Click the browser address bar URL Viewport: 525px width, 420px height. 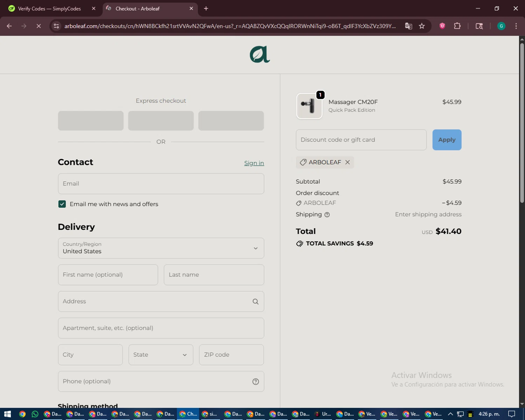pos(230,26)
